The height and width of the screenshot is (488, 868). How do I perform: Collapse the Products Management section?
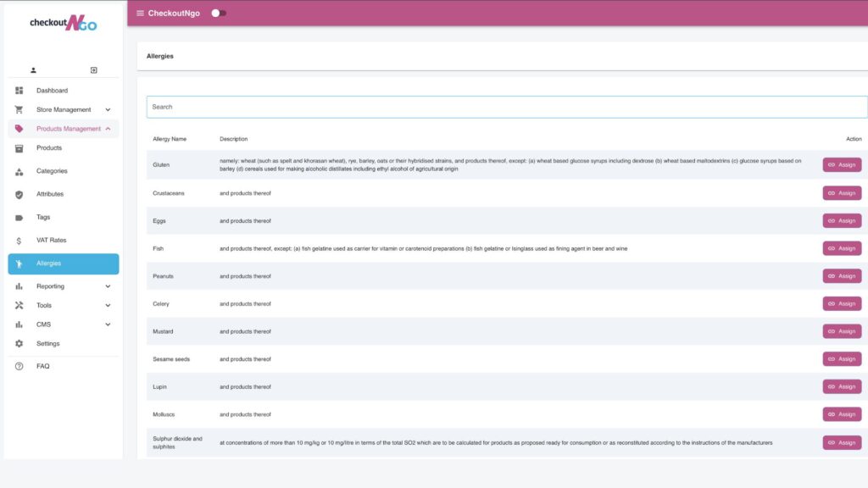click(108, 129)
